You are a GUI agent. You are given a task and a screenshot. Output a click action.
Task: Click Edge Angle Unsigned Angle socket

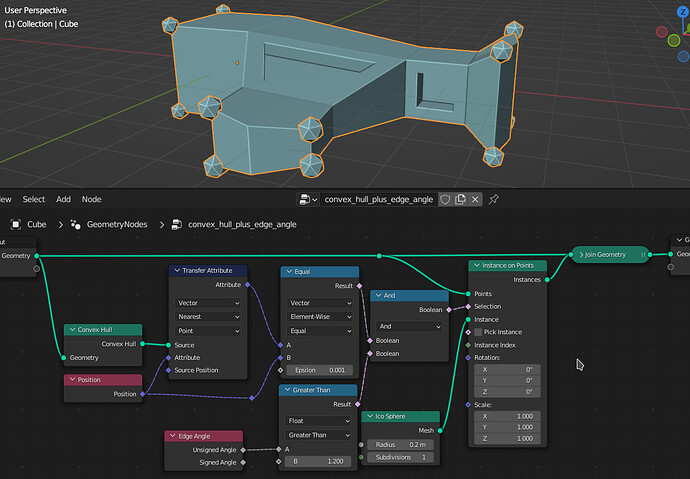[243, 450]
